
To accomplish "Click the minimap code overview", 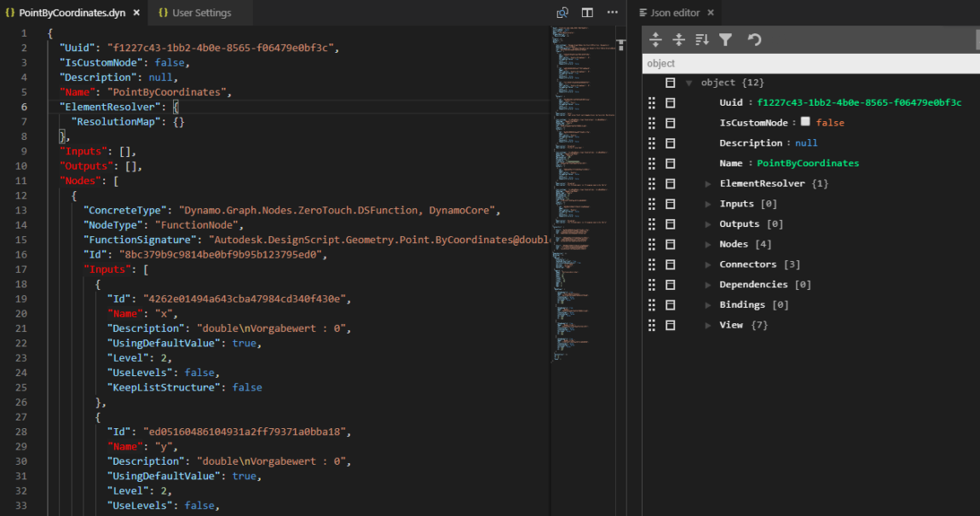I will pos(583,194).
